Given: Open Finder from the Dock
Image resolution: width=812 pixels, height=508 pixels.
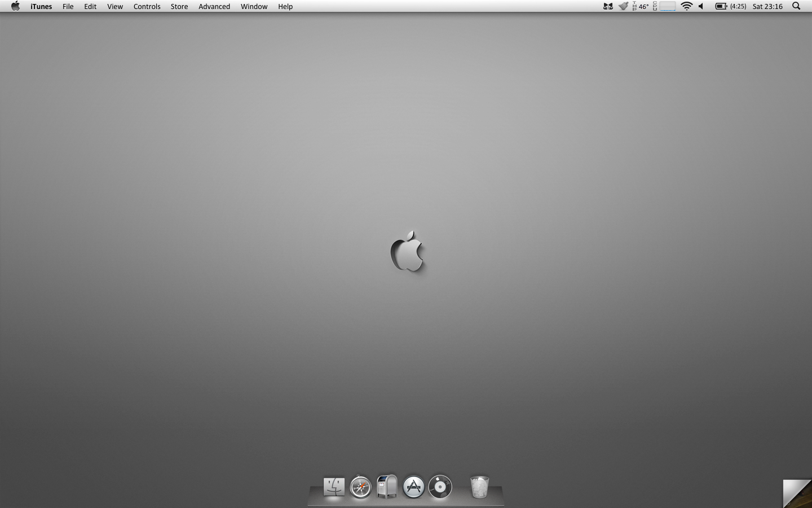Looking at the screenshot, I should 334,487.
